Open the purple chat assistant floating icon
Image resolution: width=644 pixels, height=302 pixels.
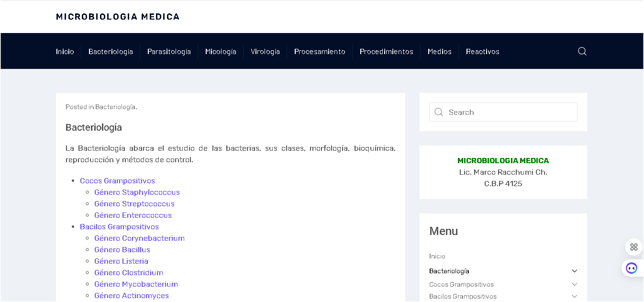tap(632, 268)
